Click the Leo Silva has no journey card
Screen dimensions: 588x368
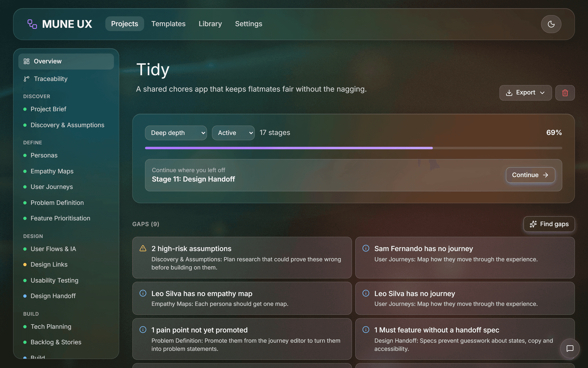tap(465, 298)
